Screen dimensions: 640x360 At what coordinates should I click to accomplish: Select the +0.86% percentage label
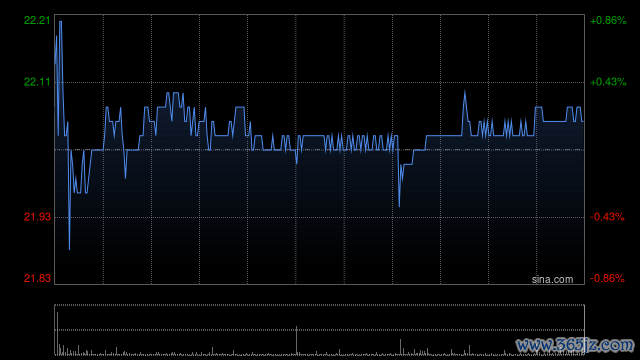coord(608,20)
